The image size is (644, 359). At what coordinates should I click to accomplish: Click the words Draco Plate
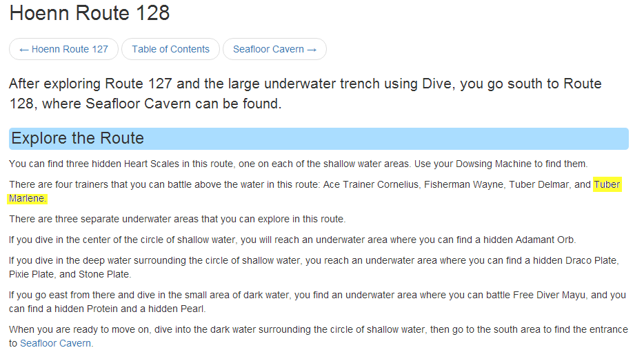coord(592,260)
